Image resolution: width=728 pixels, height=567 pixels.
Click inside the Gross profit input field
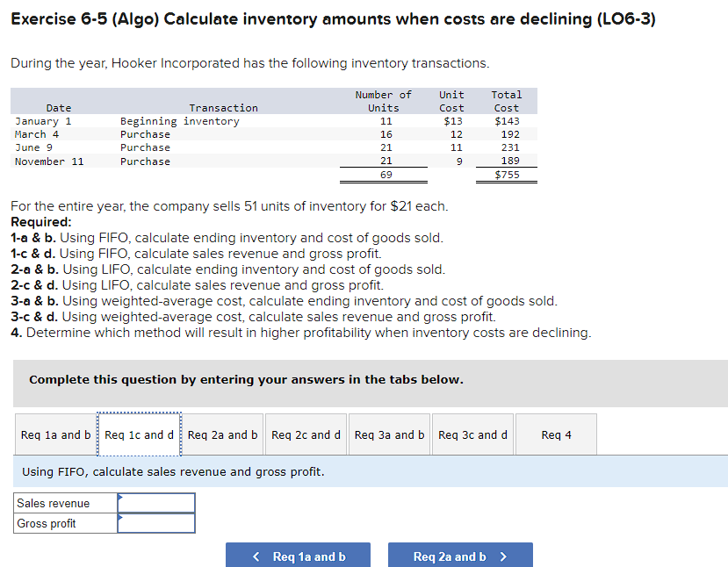coord(155,523)
